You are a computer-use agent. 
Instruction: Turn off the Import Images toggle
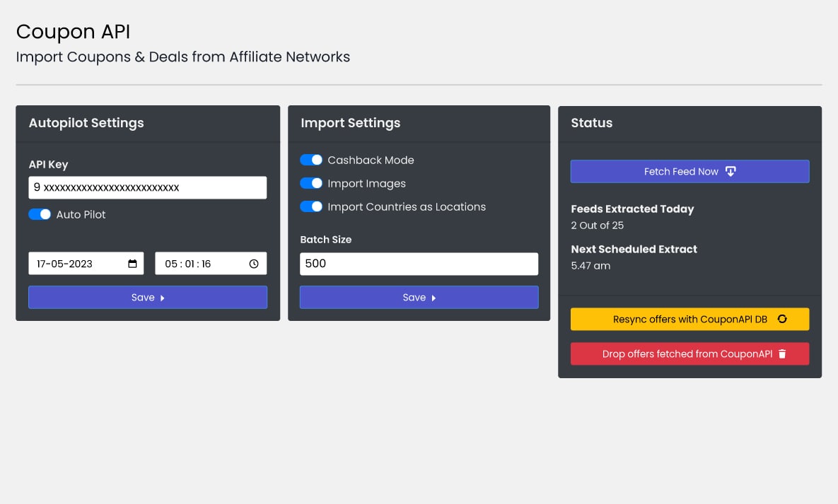tap(311, 183)
